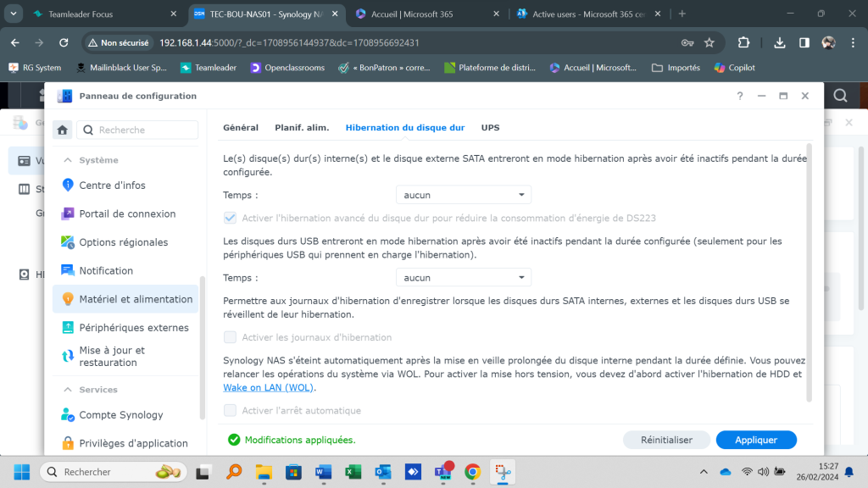Open Options régionales in the sidebar

123,242
